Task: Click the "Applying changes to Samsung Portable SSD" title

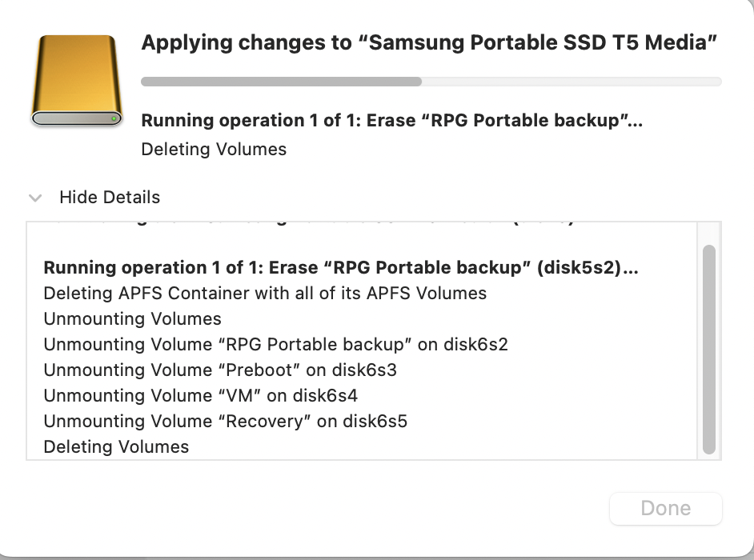Action: 429,42
